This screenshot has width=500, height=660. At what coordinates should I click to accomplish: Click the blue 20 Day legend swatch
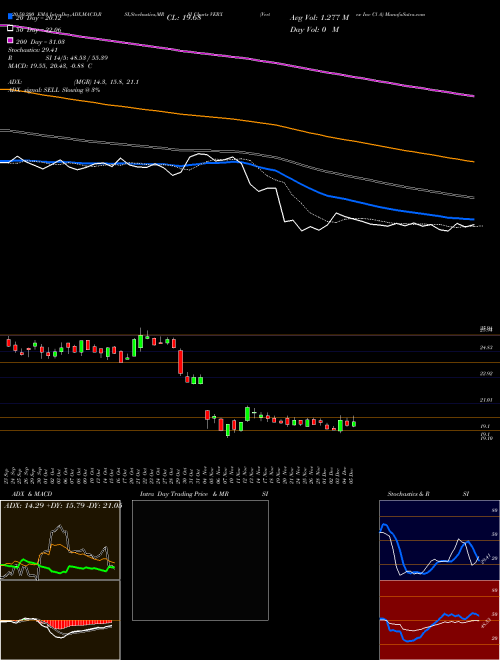[10, 17]
